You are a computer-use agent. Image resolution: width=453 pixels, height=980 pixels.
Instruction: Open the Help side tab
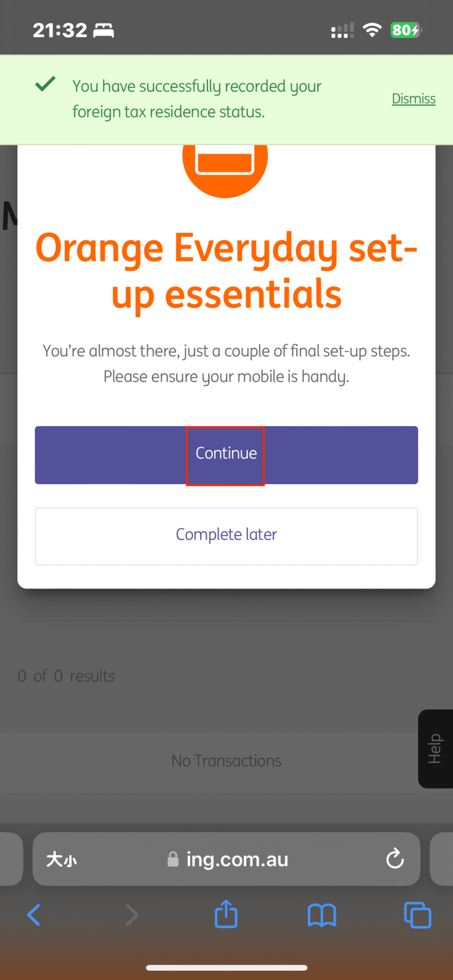point(435,748)
